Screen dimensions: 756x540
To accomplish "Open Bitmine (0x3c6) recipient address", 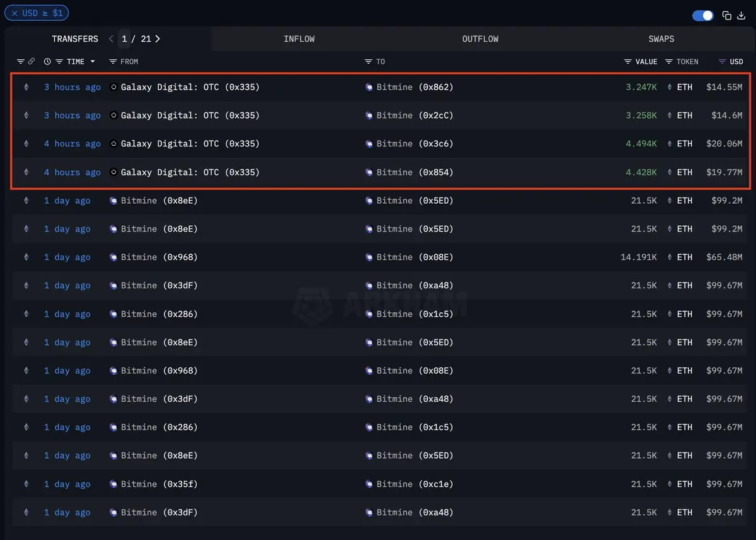I will tap(415, 144).
